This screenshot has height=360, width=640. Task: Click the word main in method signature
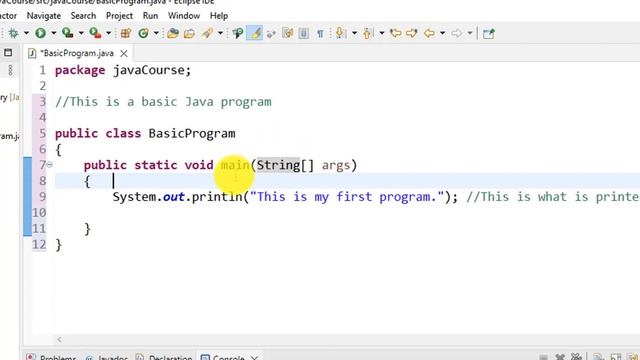(235, 165)
